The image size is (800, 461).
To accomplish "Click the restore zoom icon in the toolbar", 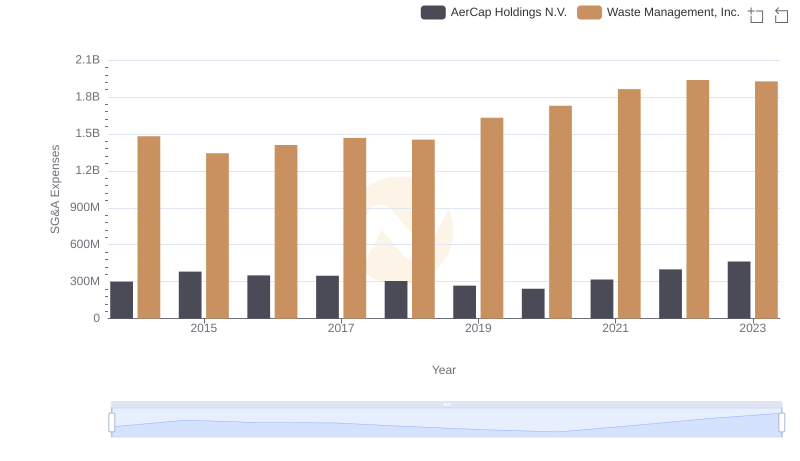I will pos(781,15).
